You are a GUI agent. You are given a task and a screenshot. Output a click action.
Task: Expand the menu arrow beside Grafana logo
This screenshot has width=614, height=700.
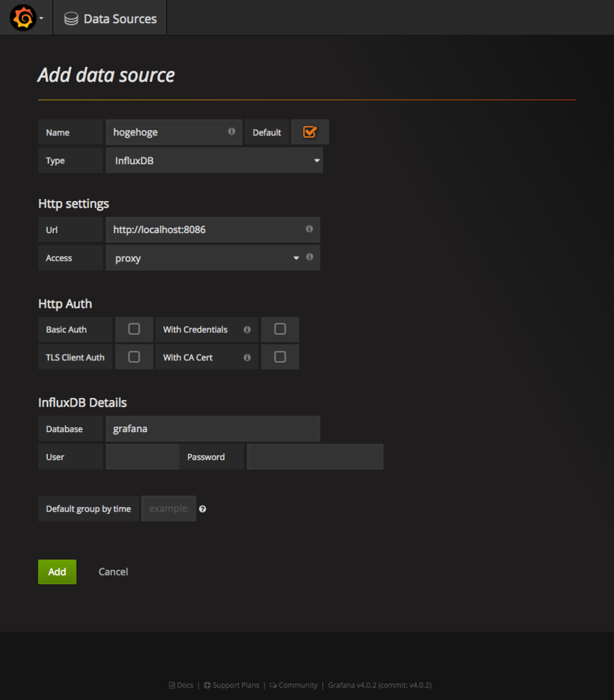click(42, 18)
